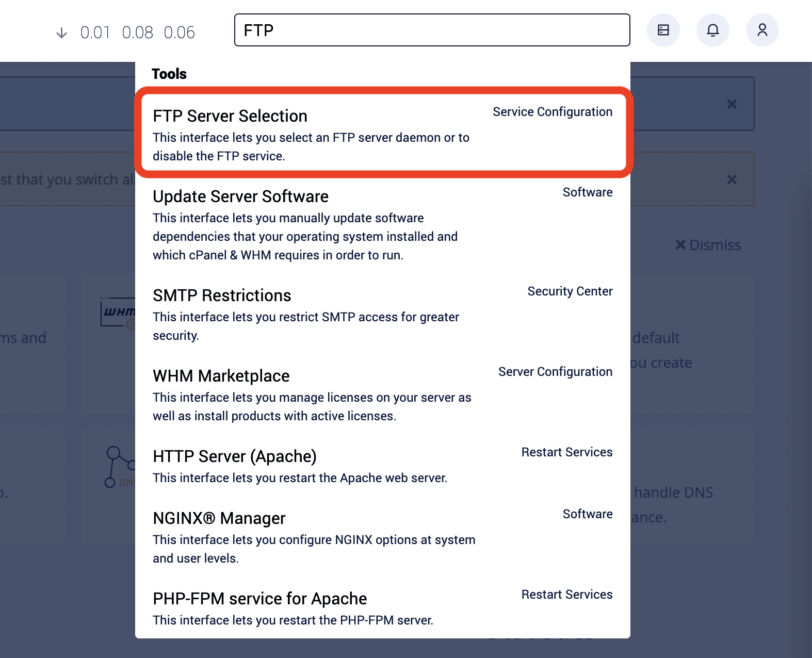Close the second notice banner with X
Image resolution: width=812 pixels, height=658 pixels.
732,179
